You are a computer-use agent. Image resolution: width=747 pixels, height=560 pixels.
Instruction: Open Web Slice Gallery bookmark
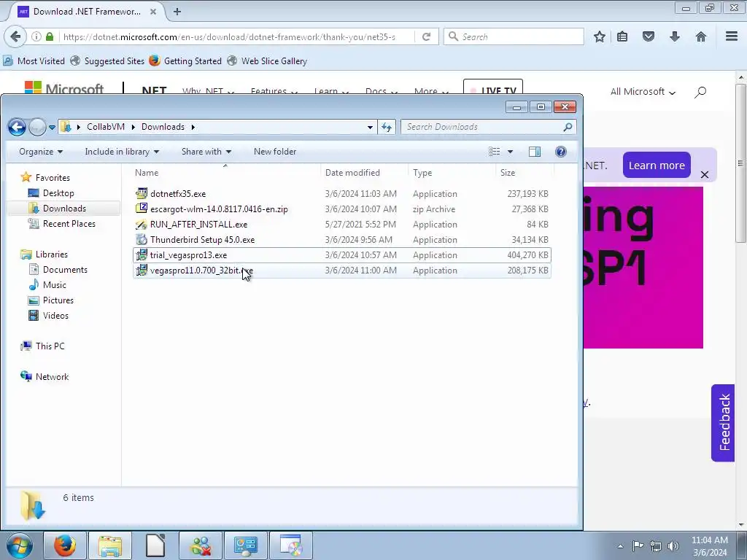[267, 61]
